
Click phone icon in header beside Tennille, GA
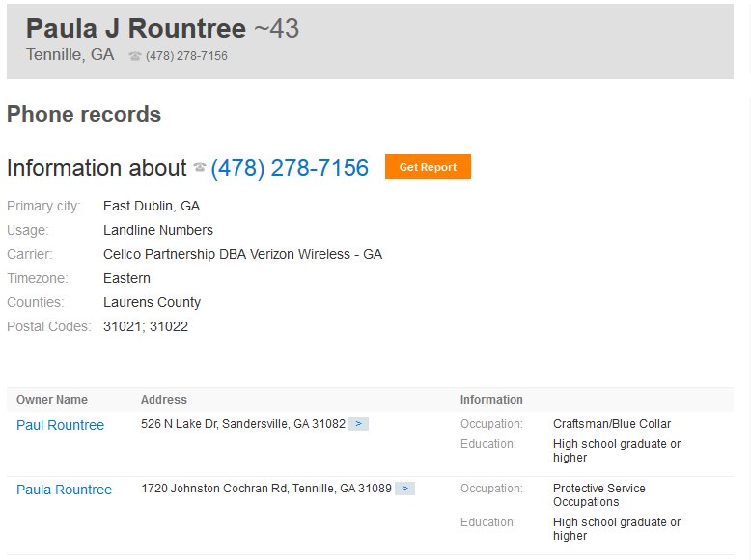[x=135, y=56]
